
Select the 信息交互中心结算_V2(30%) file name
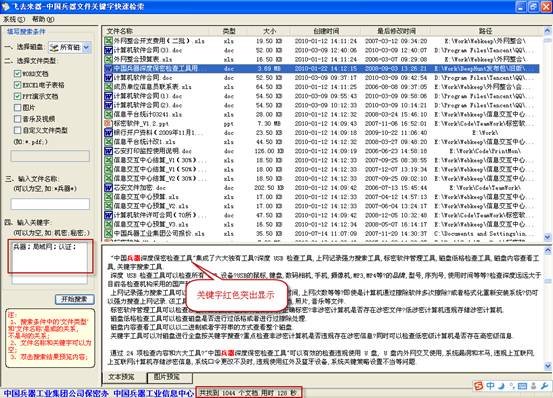(x=160, y=178)
